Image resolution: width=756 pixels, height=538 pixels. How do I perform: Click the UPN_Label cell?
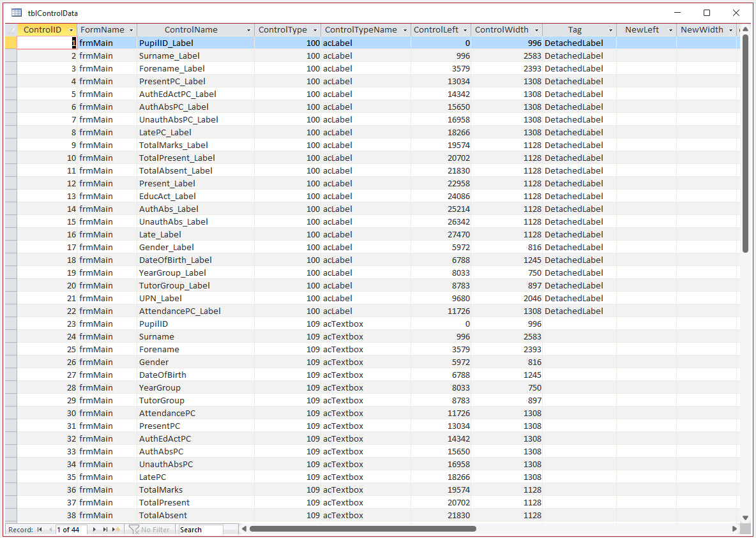tap(196, 299)
